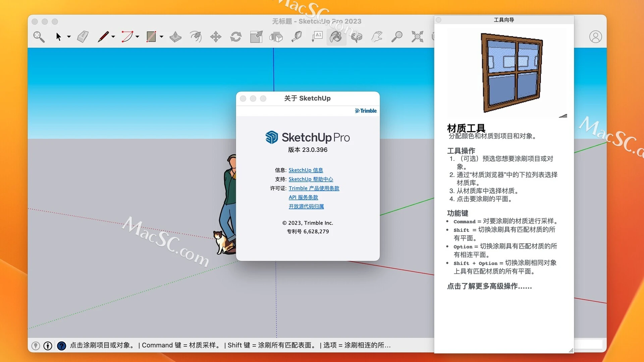Expand the Arc tool dropdown arrow
This screenshot has width=644, height=362.
[138, 37]
